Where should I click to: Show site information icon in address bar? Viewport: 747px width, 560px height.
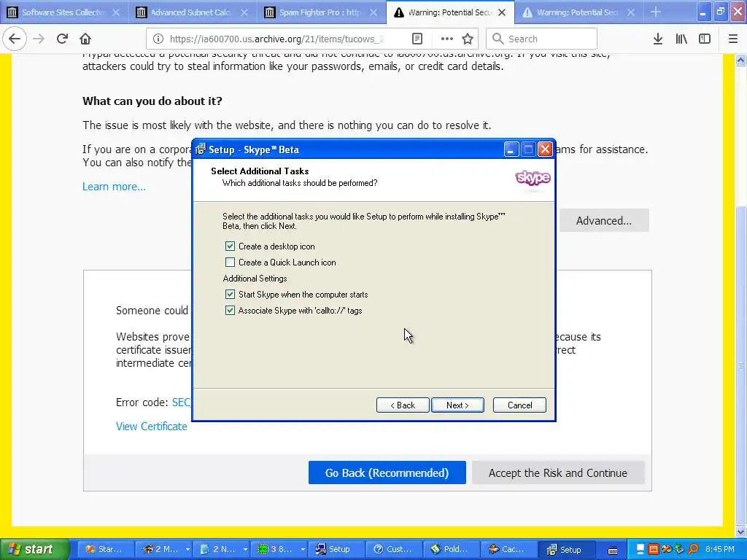(x=158, y=39)
